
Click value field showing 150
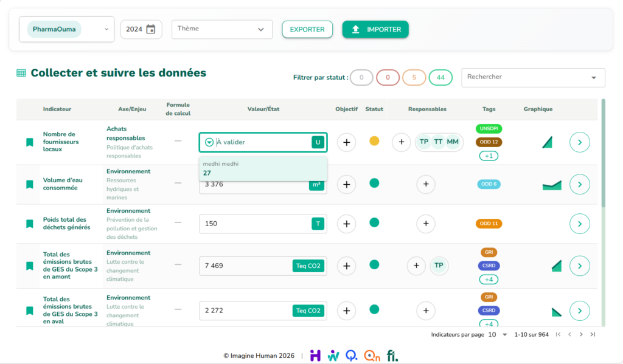263,224
